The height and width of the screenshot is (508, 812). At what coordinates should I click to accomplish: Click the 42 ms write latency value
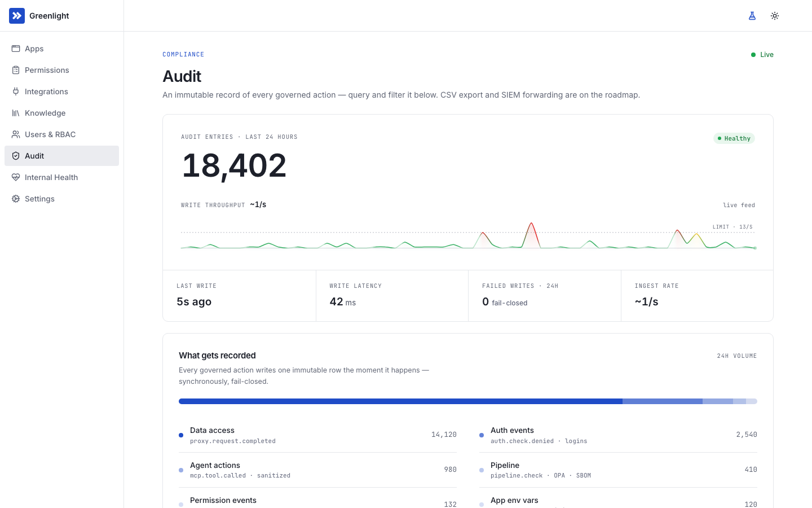coord(343,302)
